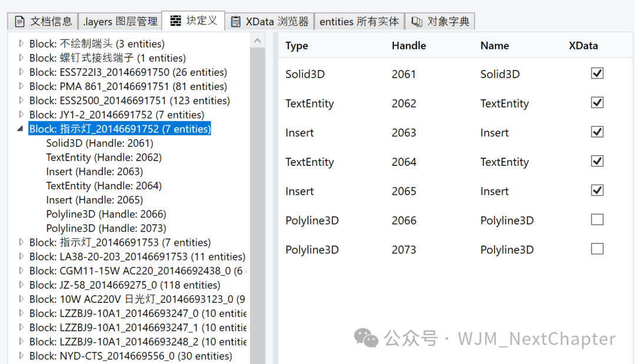Expand the JZ-58_2014669275_0 block

tap(21, 285)
